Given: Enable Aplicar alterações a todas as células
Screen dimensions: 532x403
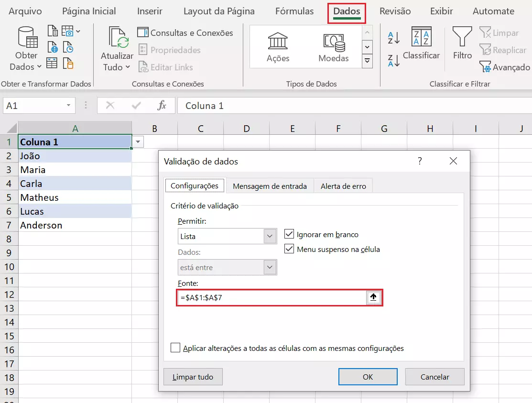Looking at the screenshot, I should (x=175, y=348).
